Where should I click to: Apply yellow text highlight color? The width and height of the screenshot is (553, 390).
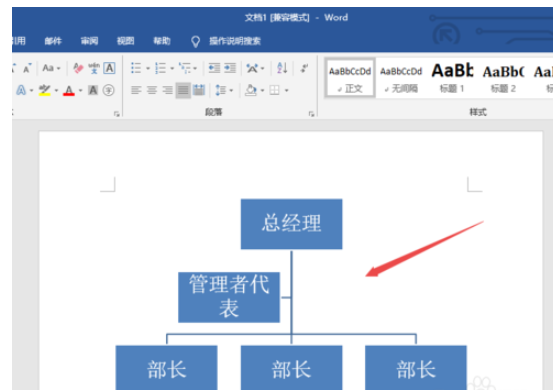coord(45,91)
